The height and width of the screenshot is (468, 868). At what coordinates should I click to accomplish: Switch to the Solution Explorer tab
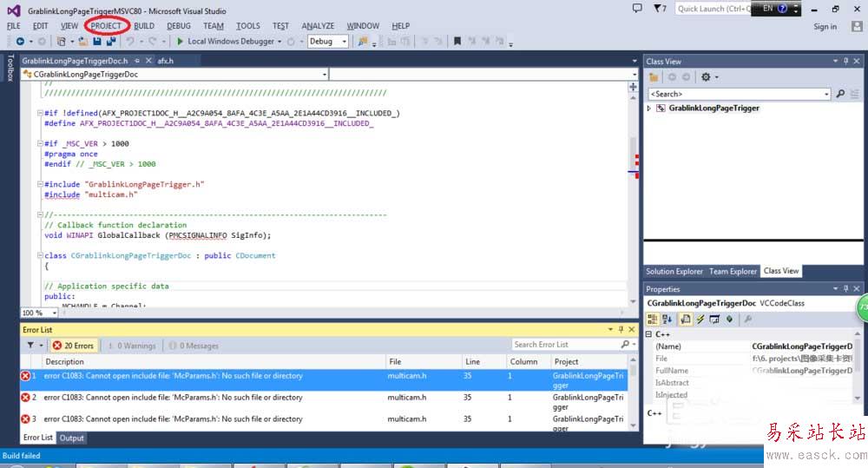(674, 271)
